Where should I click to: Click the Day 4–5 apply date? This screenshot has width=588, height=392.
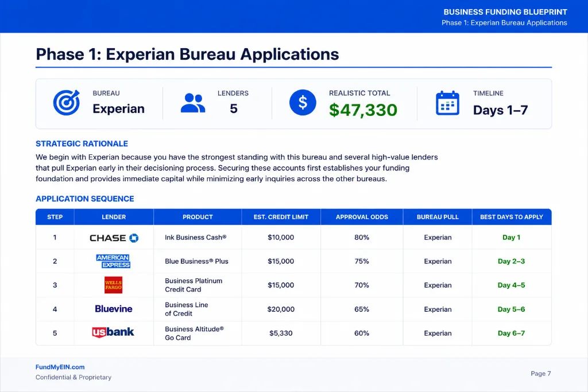[512, 285]
